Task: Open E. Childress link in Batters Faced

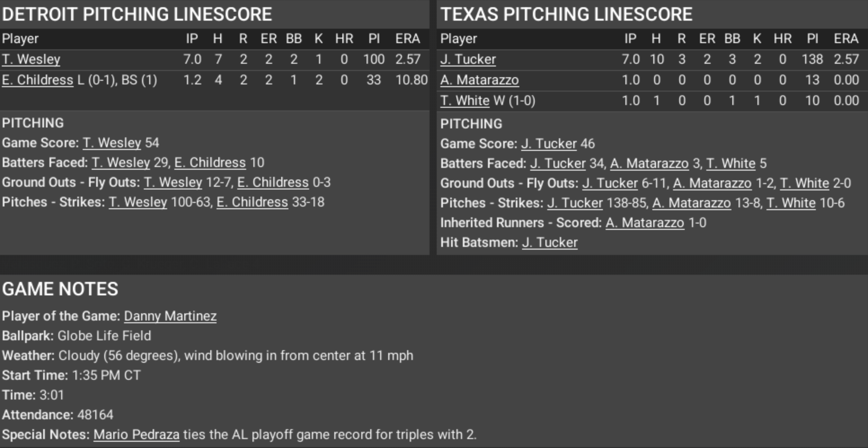Action: (x=210, y=163)
